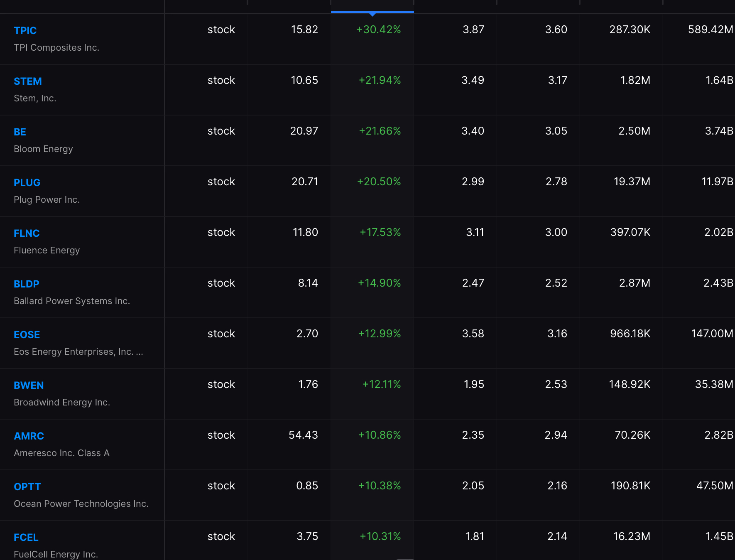The width and height of the screenshot is (735, 560).
Task: Select Plug Power Inc. company name
Action: (47, 199)
